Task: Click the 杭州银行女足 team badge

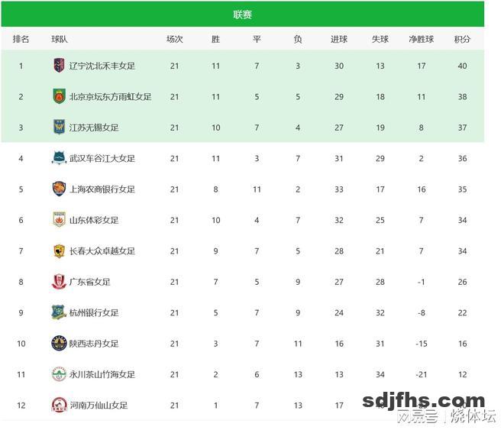Action: (x=59, y=312)
